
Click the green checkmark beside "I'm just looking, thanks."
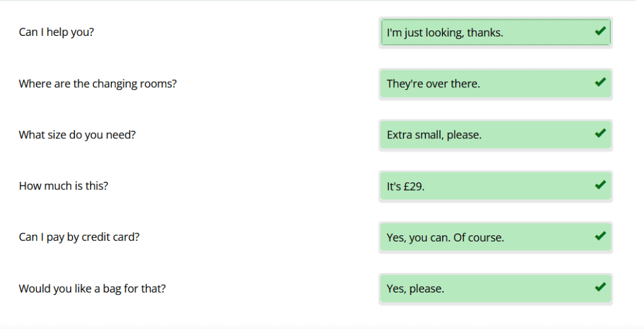tap(600, 31)
